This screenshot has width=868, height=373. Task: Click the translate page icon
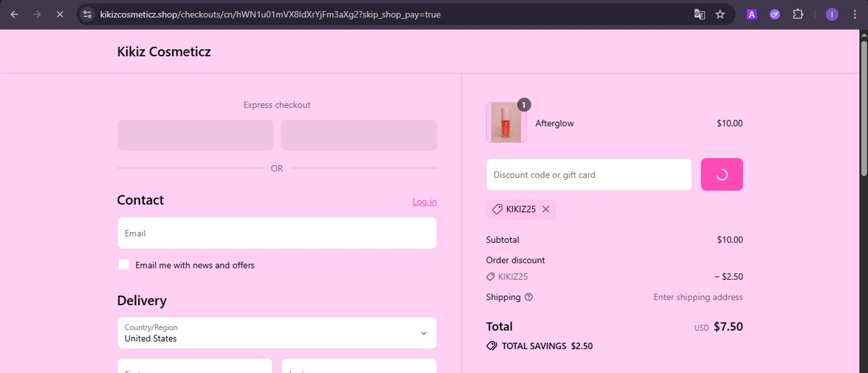pyautogui.click(x=700, y=14)
